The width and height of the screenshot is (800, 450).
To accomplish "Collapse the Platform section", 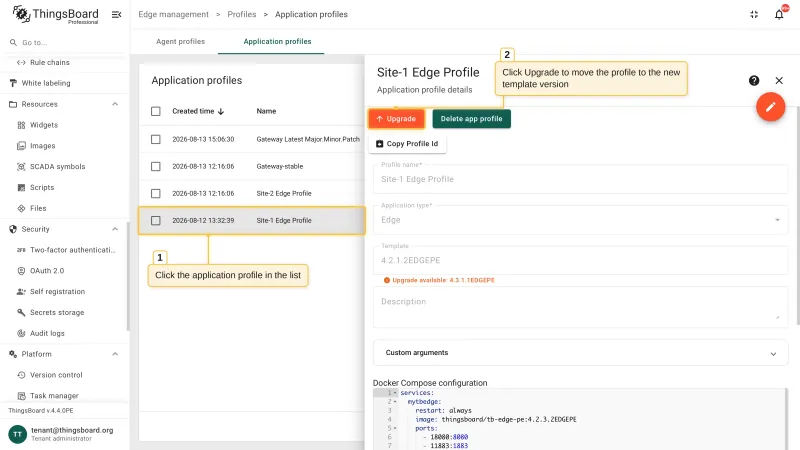I will click(115, 354).
